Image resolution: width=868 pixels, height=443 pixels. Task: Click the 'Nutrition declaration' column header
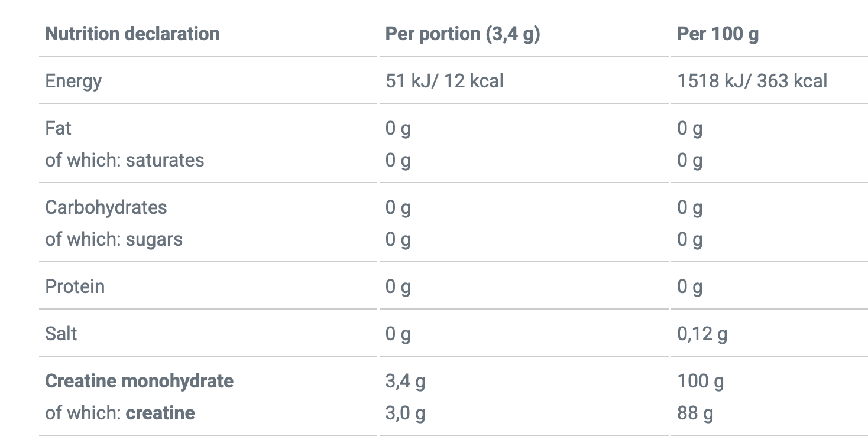tap(132, 34)
